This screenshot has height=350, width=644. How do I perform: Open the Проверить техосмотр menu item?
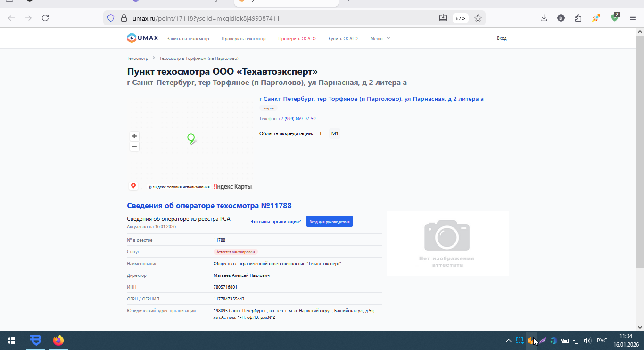(244, 39)
